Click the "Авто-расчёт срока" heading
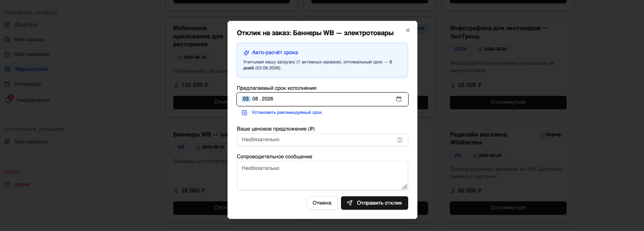The width and height of the screenshot is (644, 231). click(x=275, y=52)
